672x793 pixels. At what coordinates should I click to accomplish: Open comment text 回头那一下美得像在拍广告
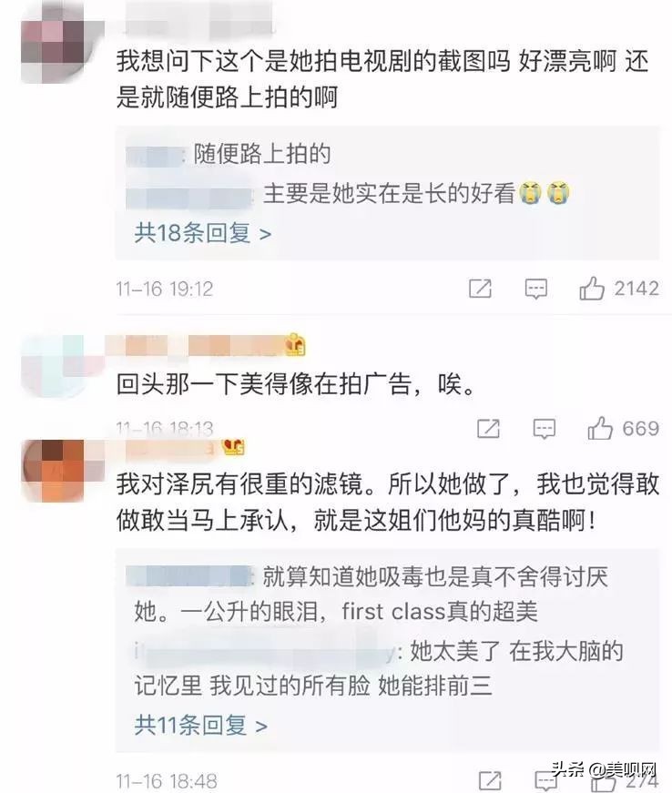point(296,384)
